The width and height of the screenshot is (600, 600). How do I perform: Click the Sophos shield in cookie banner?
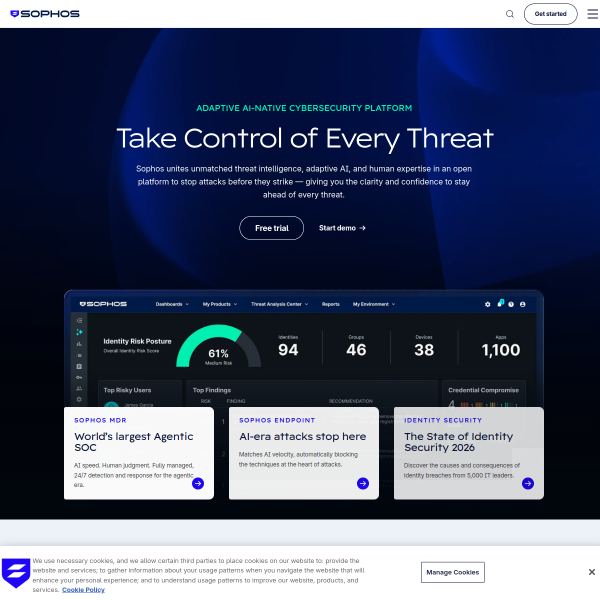point(16,573)
